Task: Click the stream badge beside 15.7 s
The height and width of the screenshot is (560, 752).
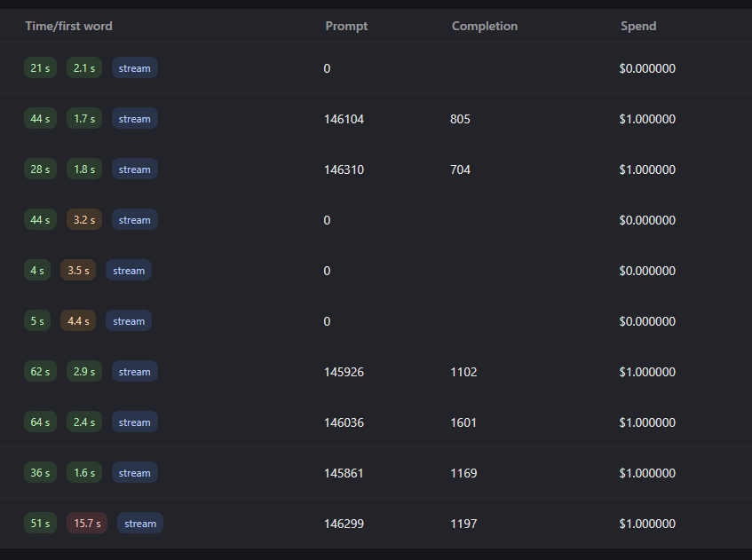Action: 140,524
